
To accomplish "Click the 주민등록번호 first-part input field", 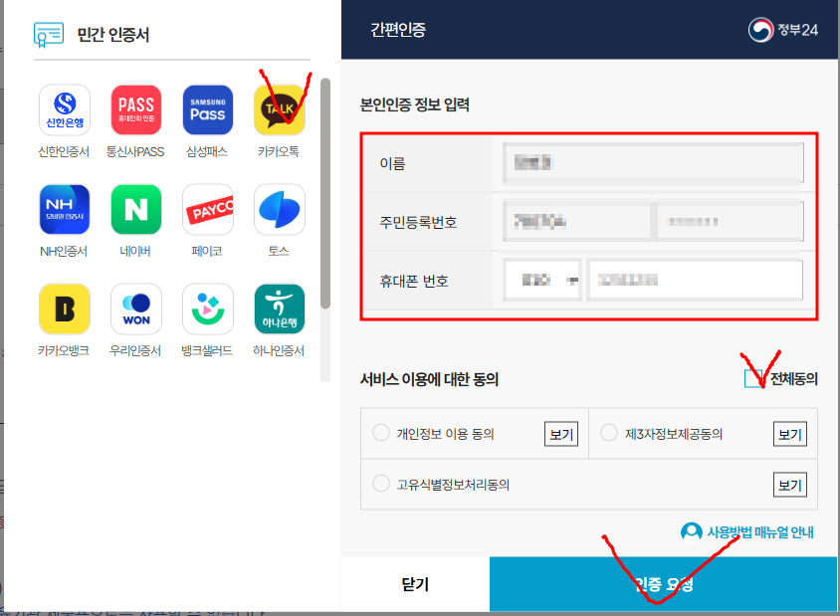I will (576, 221).
